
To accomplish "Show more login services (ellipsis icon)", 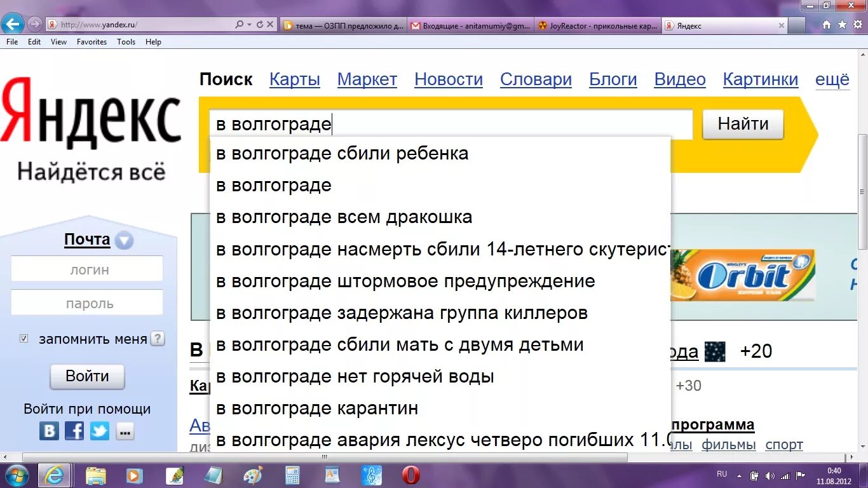I will tap(125, 431).
